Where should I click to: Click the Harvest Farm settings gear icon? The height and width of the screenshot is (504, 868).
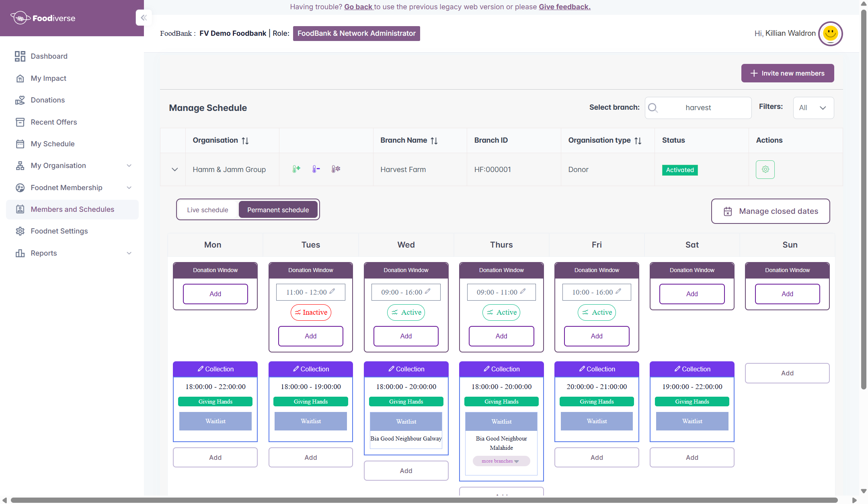pyautogui.click(x=765, y=170)
